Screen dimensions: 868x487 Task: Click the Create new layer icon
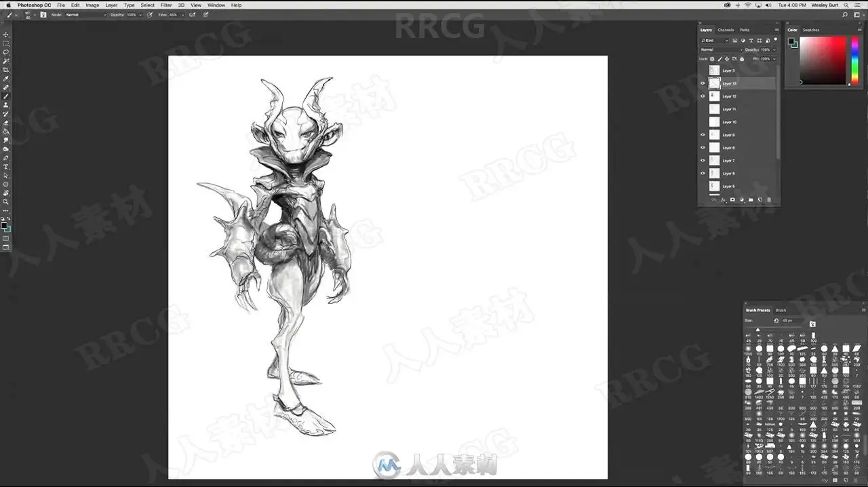(759, 200)
